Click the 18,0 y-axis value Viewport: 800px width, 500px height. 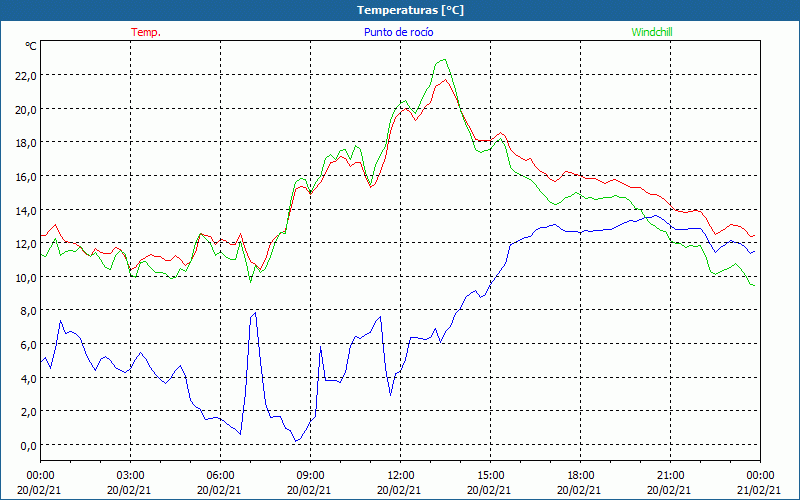pyautogui.click(x=27, y=143)
